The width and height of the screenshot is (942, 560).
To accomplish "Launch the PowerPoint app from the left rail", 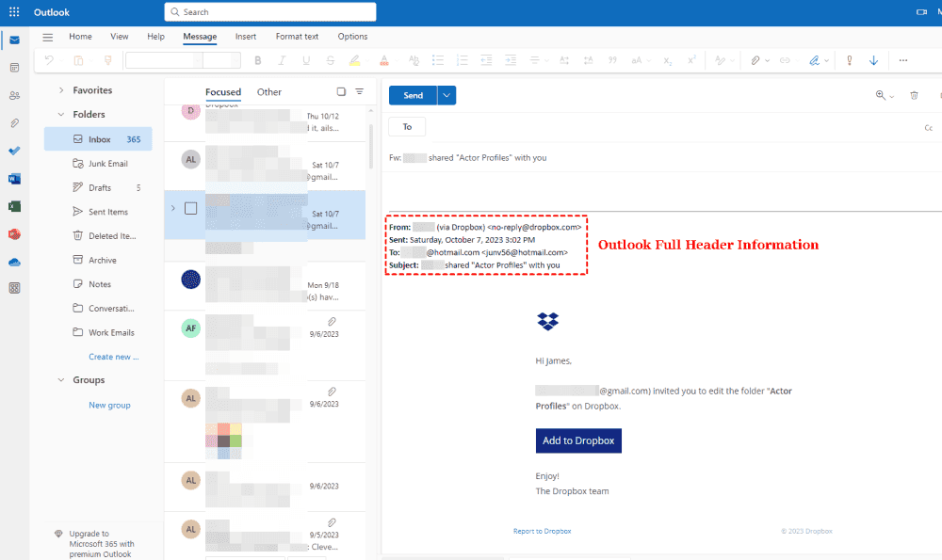I will coord(14,234).
